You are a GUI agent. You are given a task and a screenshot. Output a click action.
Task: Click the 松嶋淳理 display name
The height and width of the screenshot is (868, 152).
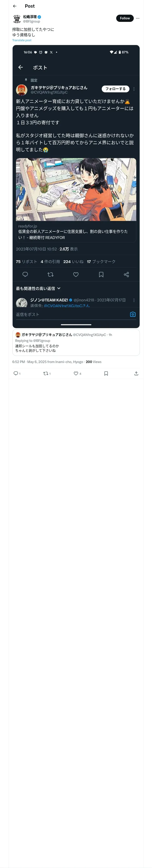(30, 16)
